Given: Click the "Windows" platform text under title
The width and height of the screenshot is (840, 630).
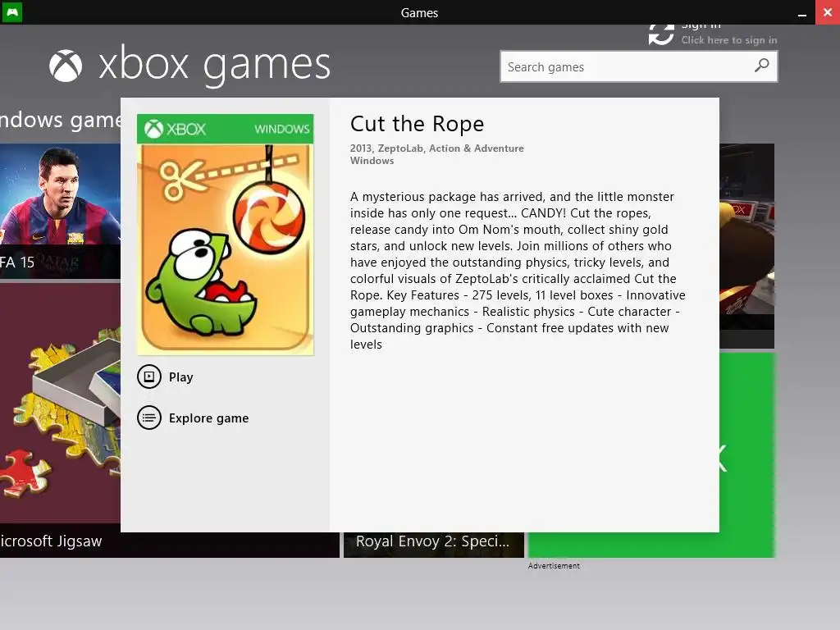Looking at the screenshot, I should (372, 161).
